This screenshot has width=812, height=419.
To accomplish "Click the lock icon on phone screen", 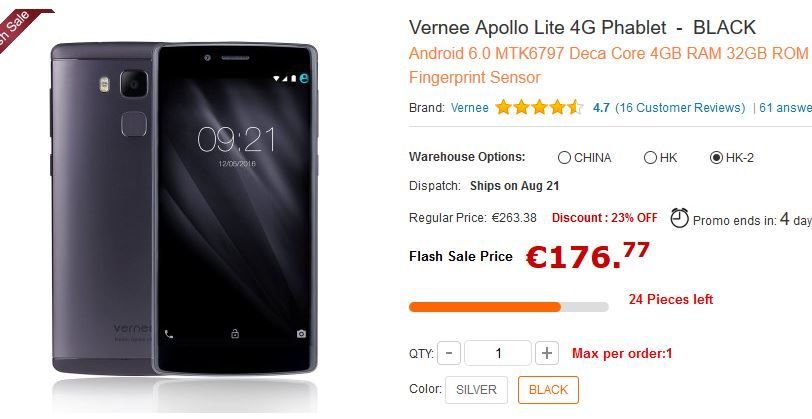I will coord(235,334).
